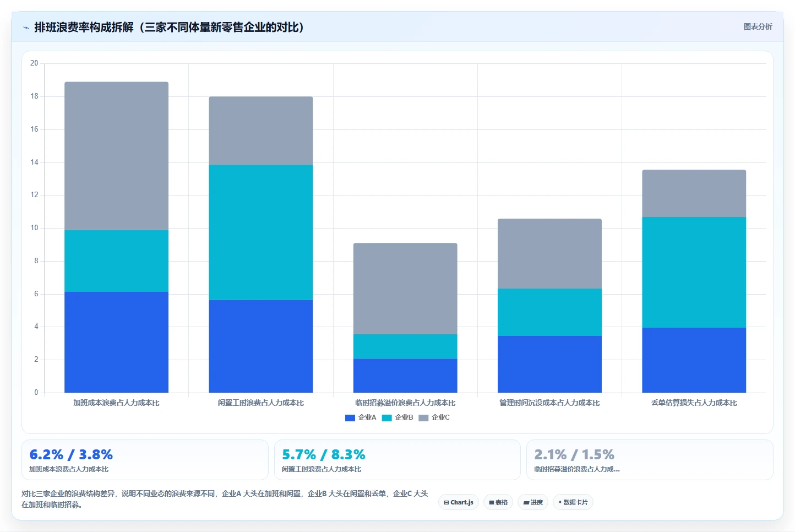Click the chart icon beside the title
This screenshot has width=795, height=532.
pyautogui.click(x=26, y=28)
